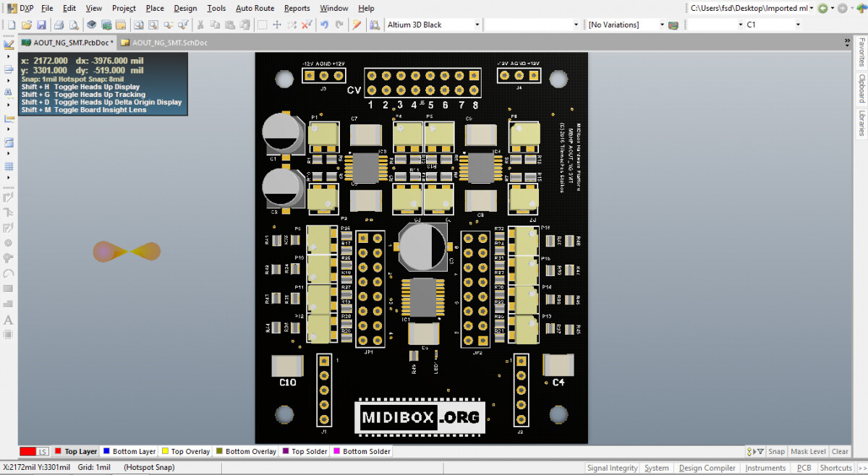
Task: Toggle the Top Solder layer tab
Action: coord(304,451)
